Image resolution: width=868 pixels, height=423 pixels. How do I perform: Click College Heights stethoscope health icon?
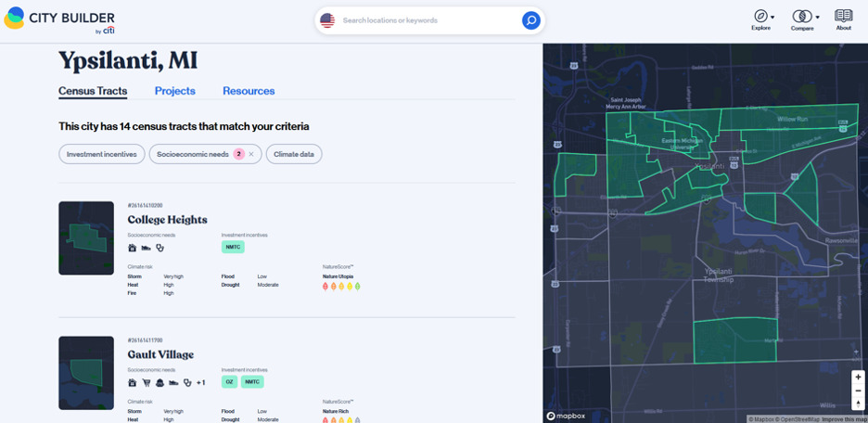(x=160, y=248)
